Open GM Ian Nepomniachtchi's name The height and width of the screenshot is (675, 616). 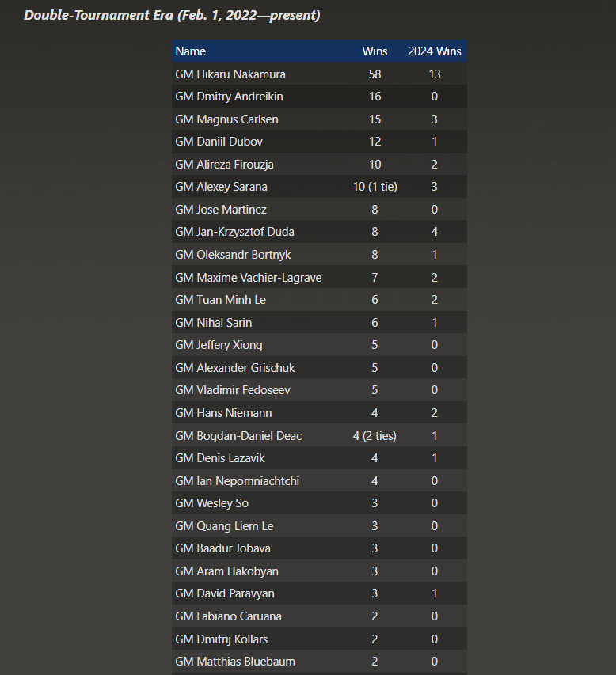tap(237, 481)
